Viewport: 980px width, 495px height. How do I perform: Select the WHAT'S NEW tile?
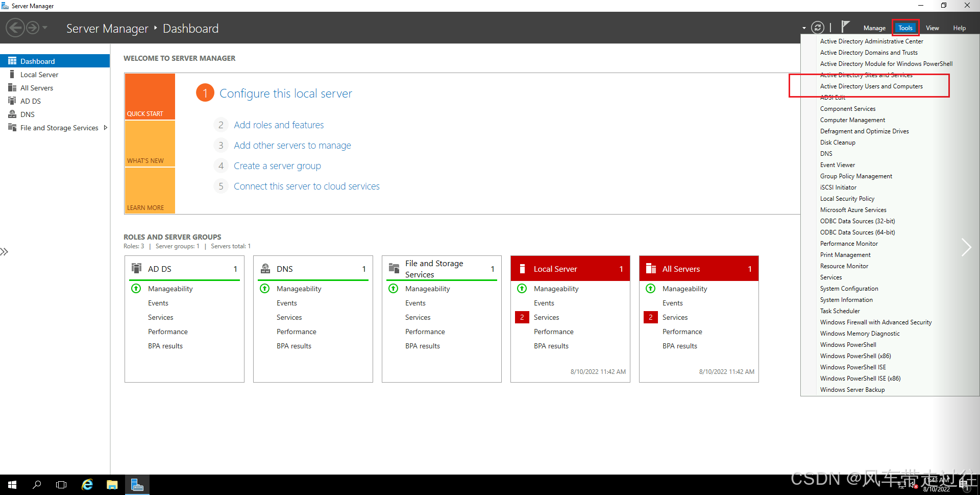(x=150, y=144)
